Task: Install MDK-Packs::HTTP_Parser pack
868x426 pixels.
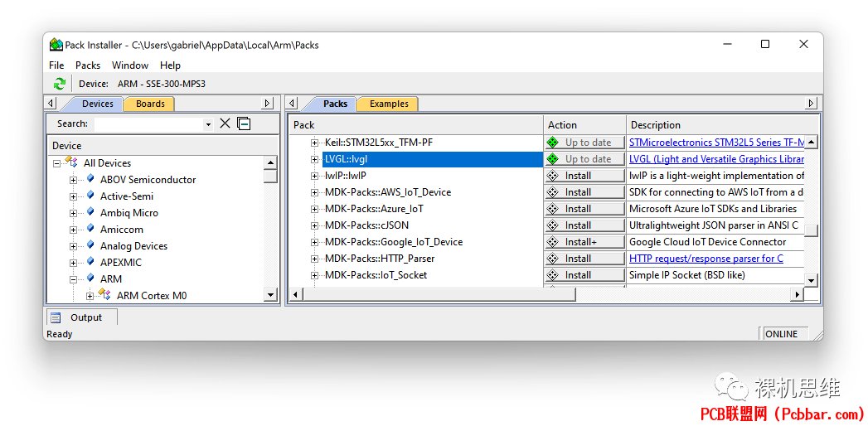Action: point(584,259)
